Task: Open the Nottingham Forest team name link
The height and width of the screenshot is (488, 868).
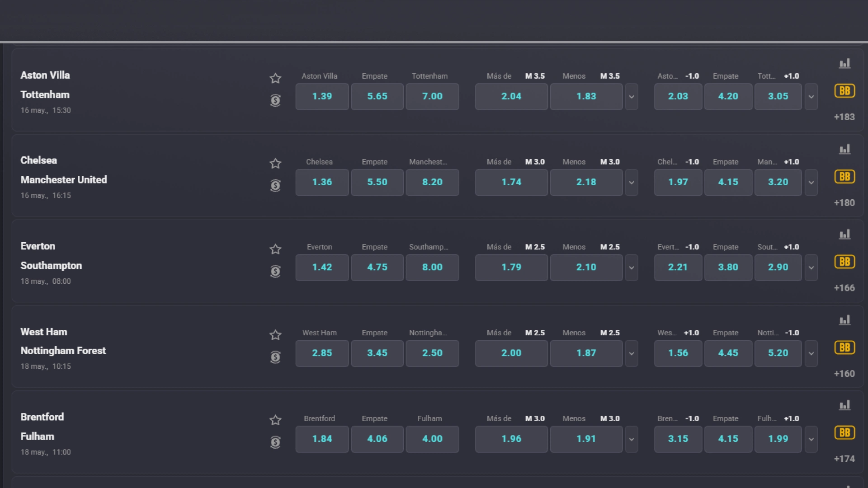Action: point(63,351)
